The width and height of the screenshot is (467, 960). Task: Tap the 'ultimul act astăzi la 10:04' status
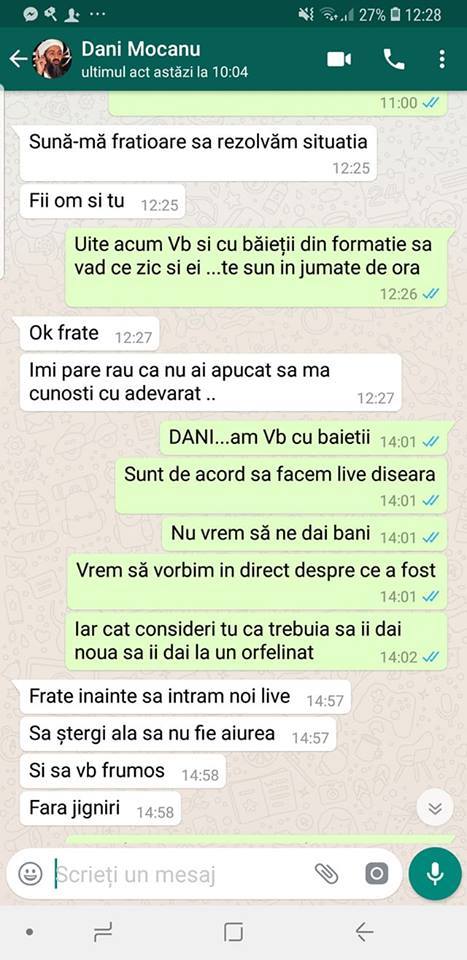(165, 72)
